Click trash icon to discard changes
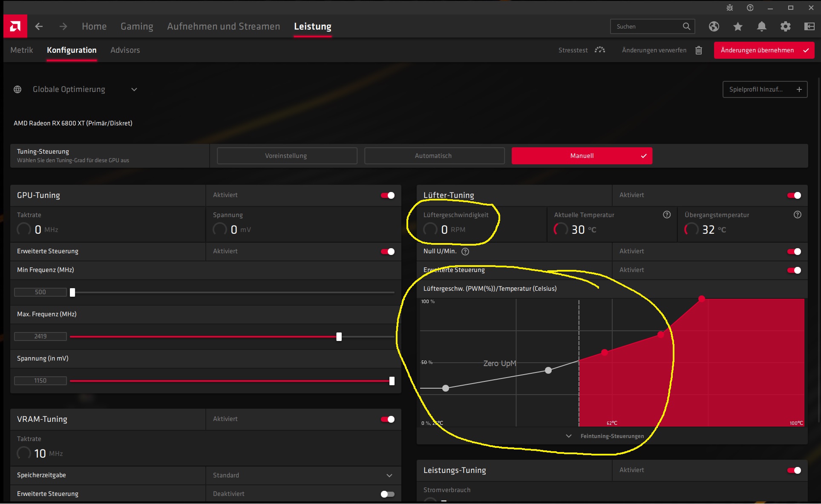The image size is (821, 504). tap(699, 50)
